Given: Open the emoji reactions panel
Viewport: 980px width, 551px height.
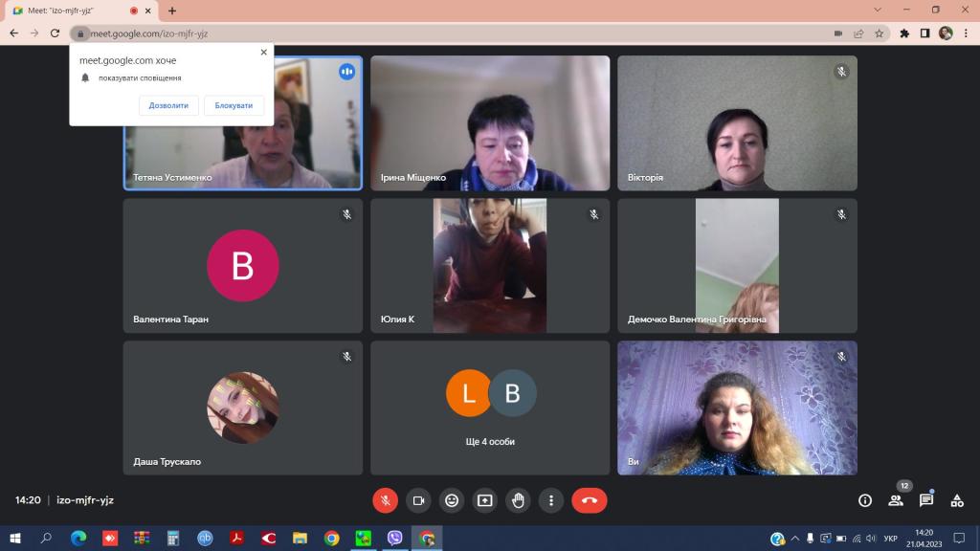Looking at the screenshot, I should point(452,500).
